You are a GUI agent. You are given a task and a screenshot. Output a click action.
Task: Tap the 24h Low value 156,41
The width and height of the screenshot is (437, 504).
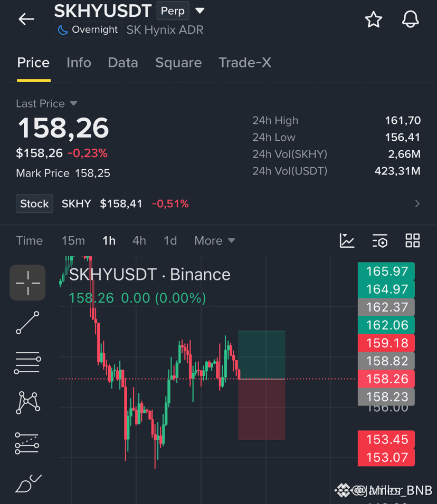click(403, 138)
